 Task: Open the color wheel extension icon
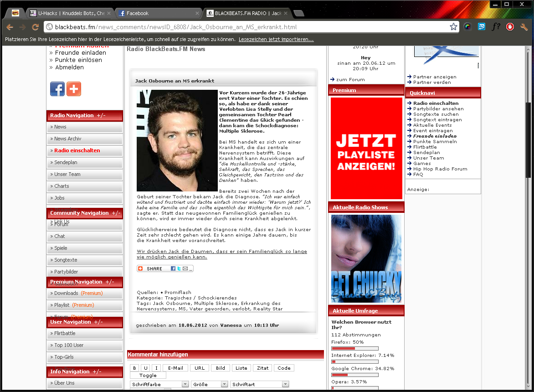point(467,26)
